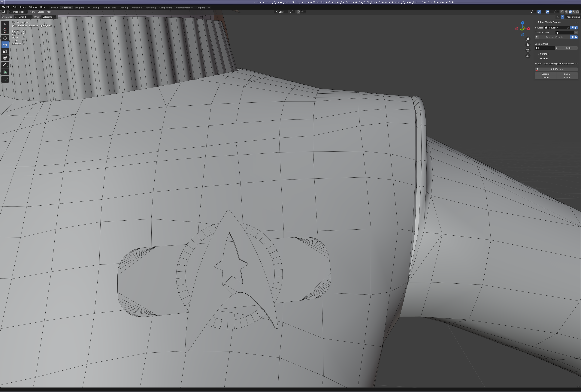Toggle the camera view icon

[x=528, y=50]
